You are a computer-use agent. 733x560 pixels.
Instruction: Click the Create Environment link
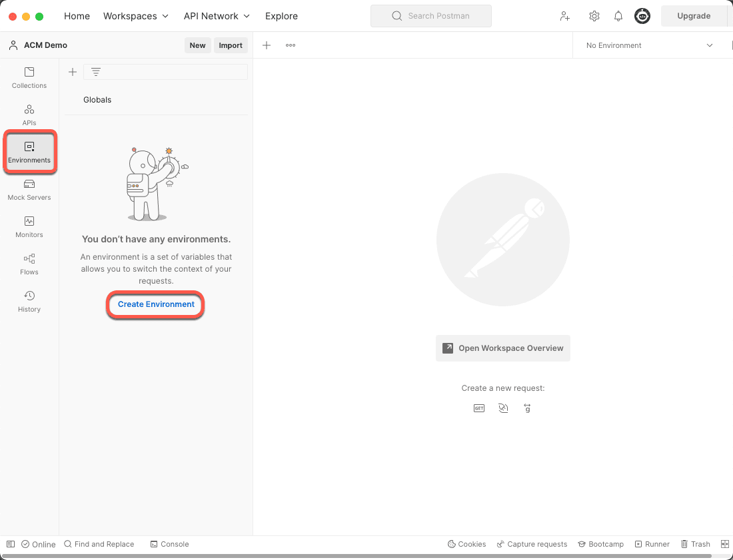pyautogui.click(x=155, y=304)
